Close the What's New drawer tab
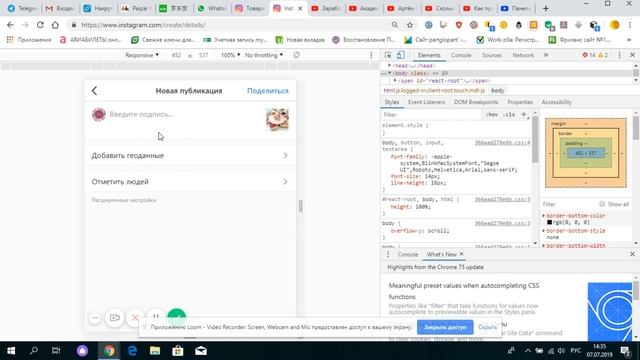Screen dimensions: 640x360 tap(462, 254)
